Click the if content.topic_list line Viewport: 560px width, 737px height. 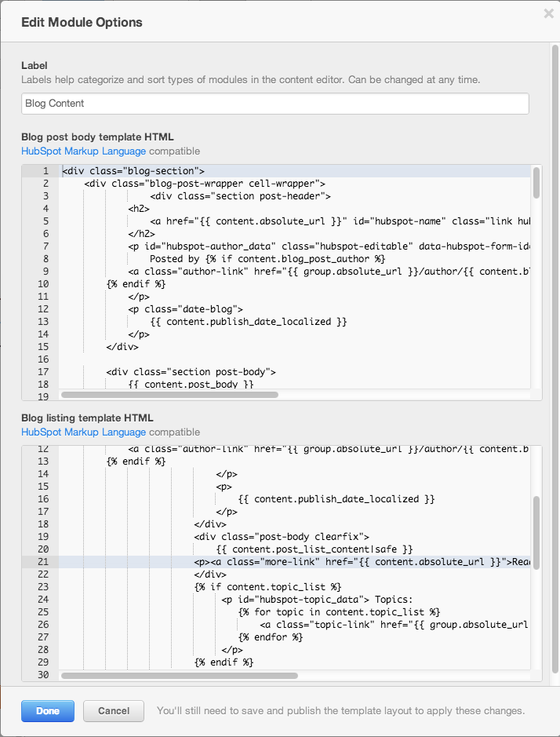click(x=267, y=587)
